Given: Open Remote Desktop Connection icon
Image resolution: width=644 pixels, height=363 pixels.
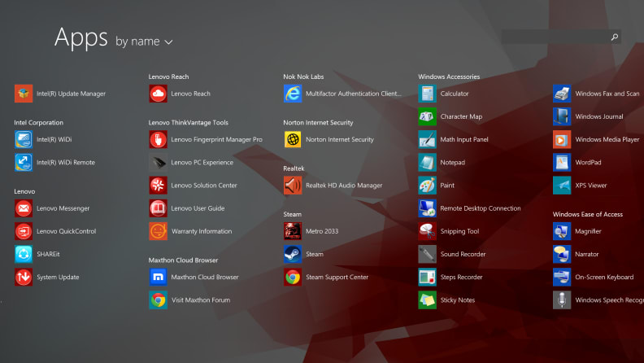Looking at the screenshot, I should 427,208.
